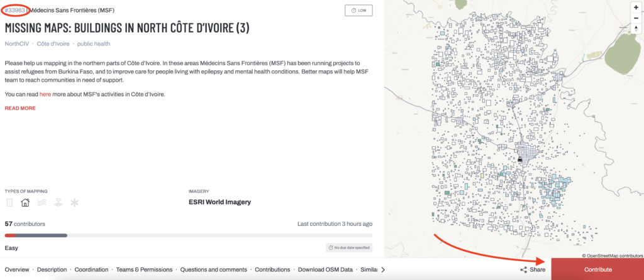Click the share icon next to Share

524,270
